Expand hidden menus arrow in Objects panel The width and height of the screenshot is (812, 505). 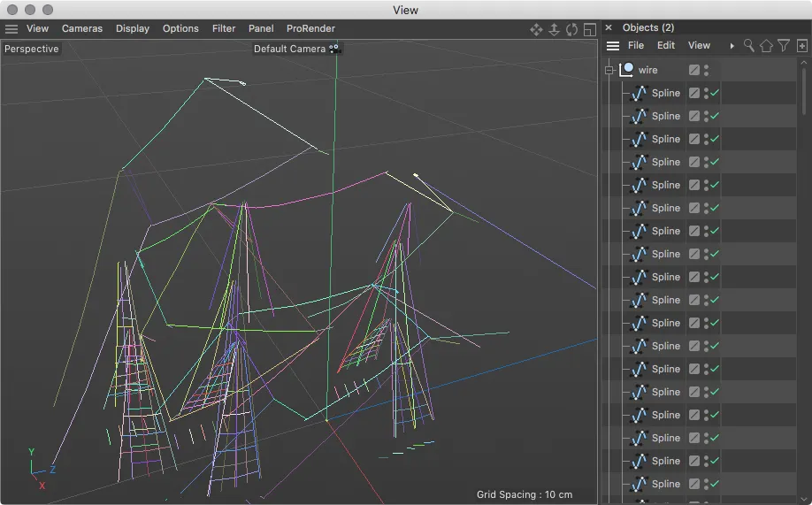(x=732, y=45)
